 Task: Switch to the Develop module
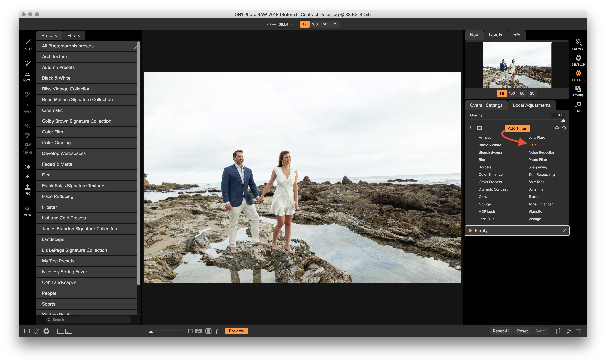coord(578,60)
